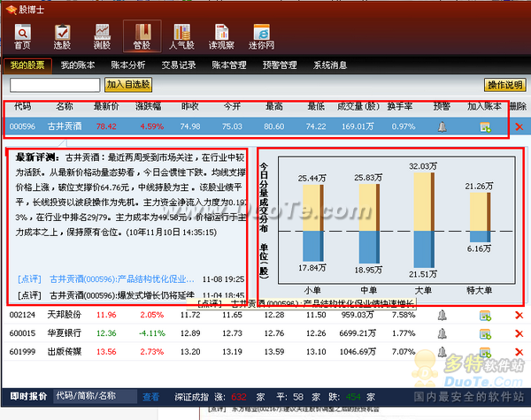The image size is (531, 420).
Task: Switch to the 我的股票 tab
Action: click(x=27, y=65)
